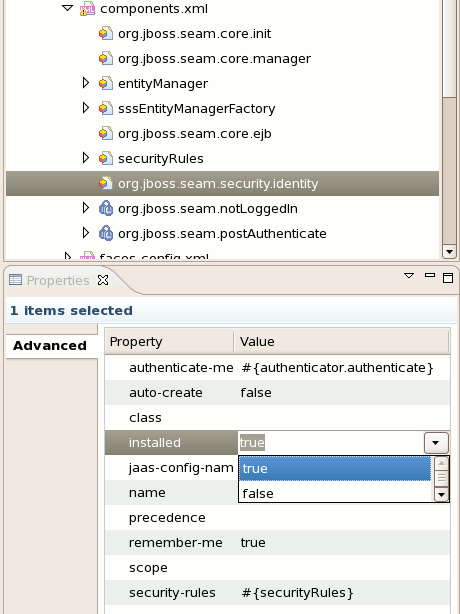Close the Properties view tab
Viewport: 460px width, 614px height.
click(103, 280)
